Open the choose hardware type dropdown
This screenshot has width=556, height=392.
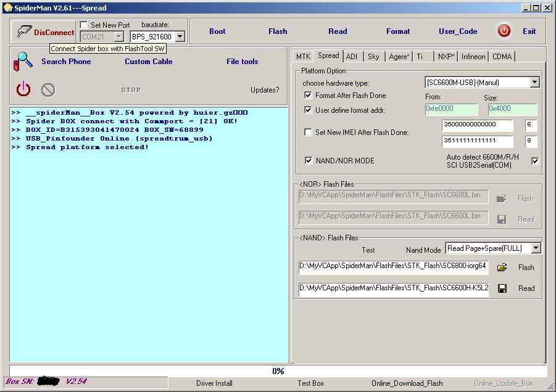click(535, 83)
